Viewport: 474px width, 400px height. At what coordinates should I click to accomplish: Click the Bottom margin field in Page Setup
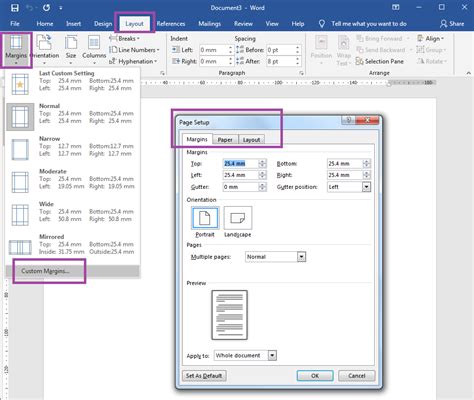pos(345,164)
